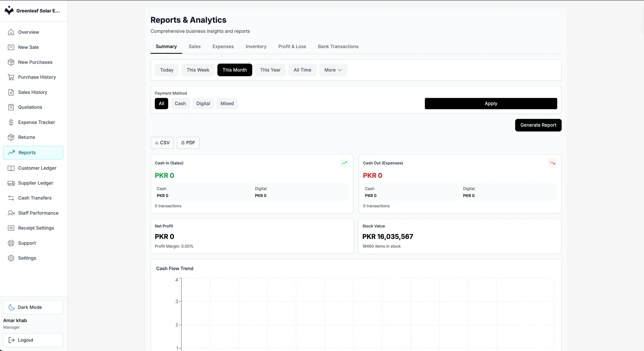Viewport: 644px width, 351px height.
Task: Export report as CSV
Action: (x=162, y=143)
